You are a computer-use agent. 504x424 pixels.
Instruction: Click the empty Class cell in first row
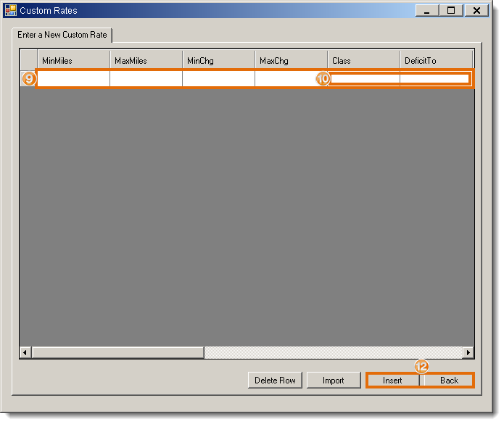point(364,78)
